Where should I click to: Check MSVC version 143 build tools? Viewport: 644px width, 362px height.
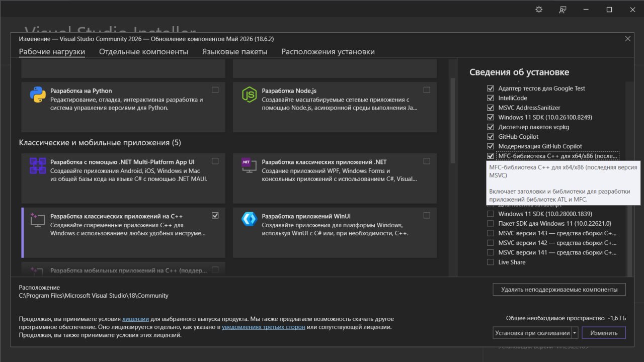491,233
